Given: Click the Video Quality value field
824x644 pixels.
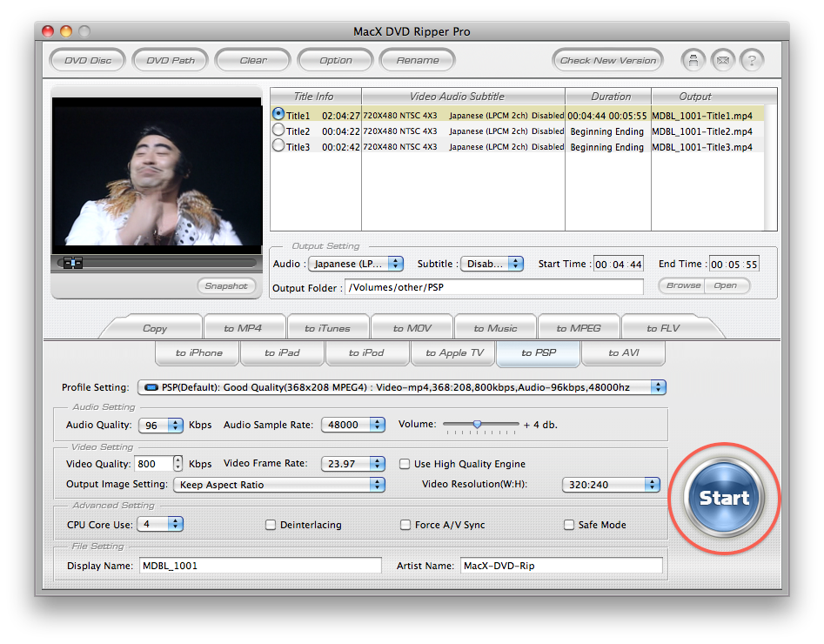Looking at the screenshot, I should (x=154, y=464).
